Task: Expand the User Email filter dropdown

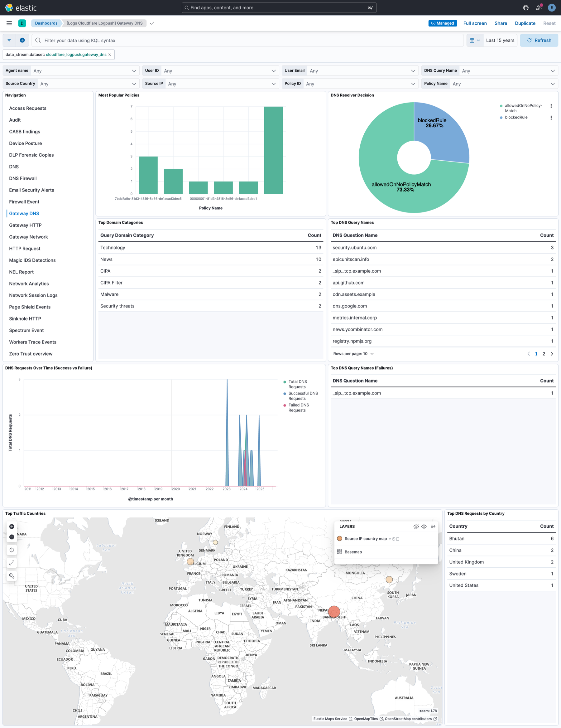Action: [362, 71]
